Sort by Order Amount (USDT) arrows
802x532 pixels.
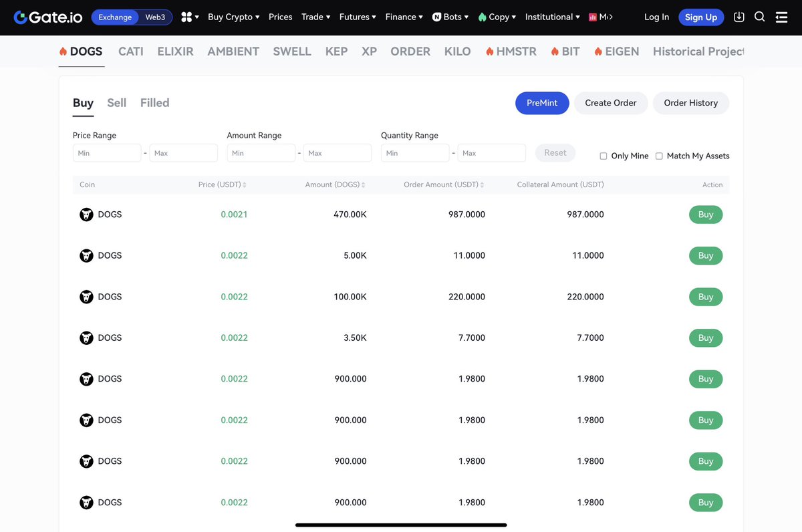coord(483,185)
